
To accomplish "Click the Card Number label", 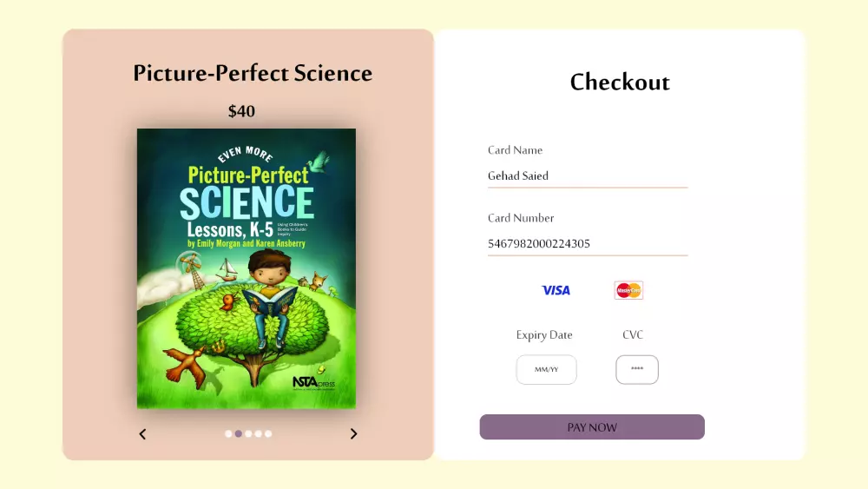I will pos(521,218).
